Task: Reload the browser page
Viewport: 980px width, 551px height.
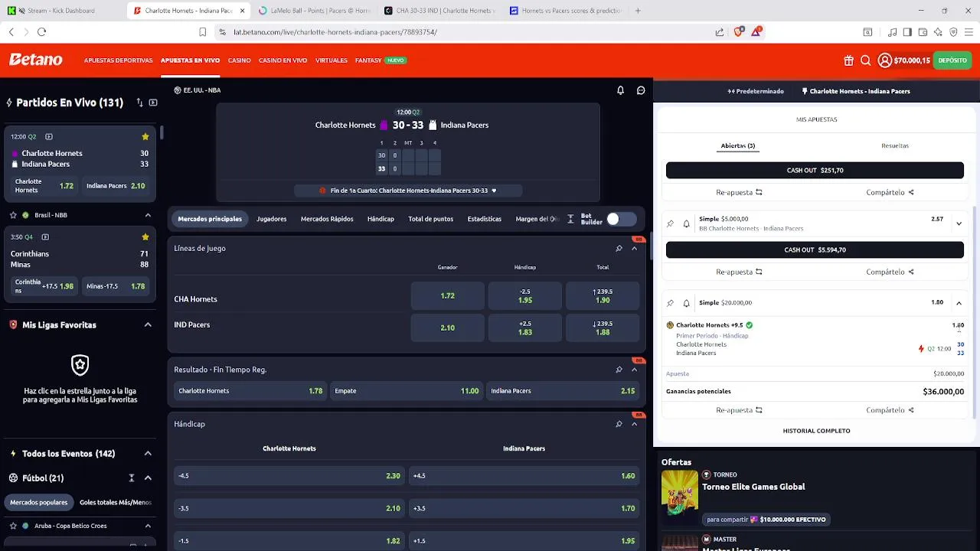Action: pyautogui.click(x=41, y=32)
